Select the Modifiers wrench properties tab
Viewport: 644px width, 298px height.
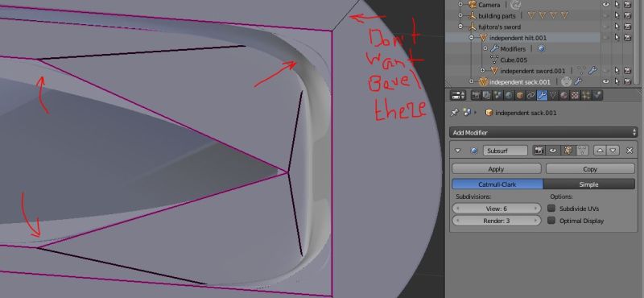pyautogui.click(x=542, y=95)
